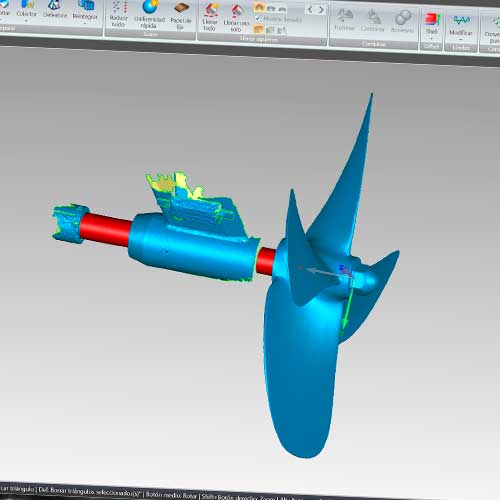Expand the Modificar dropdown arrow
The height and width of the screenshot is (500, 500).
[x=460, y=39]
